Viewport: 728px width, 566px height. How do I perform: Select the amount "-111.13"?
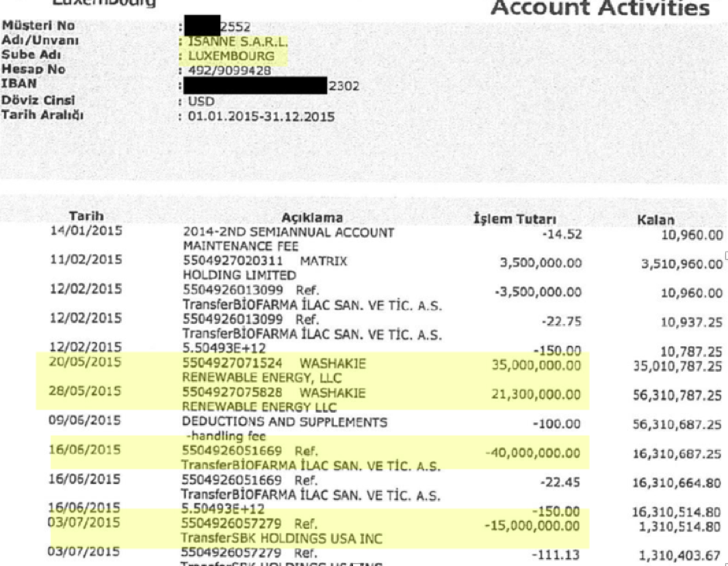556,555
